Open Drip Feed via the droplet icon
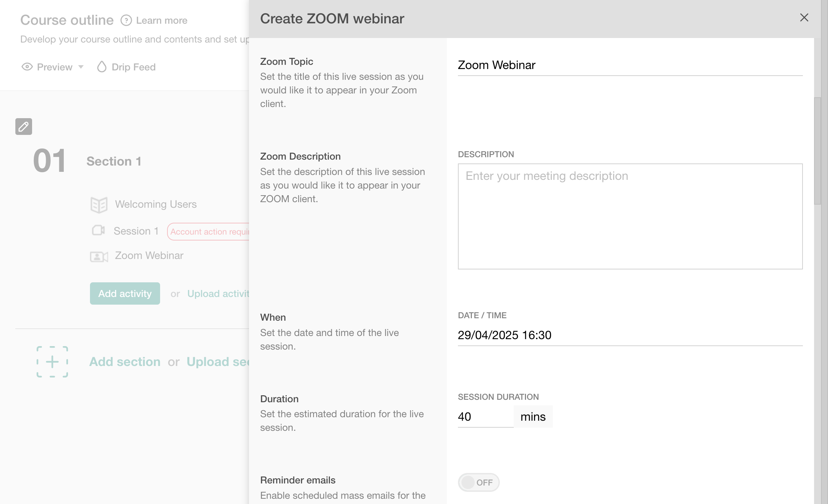 [x=101, y=67]
